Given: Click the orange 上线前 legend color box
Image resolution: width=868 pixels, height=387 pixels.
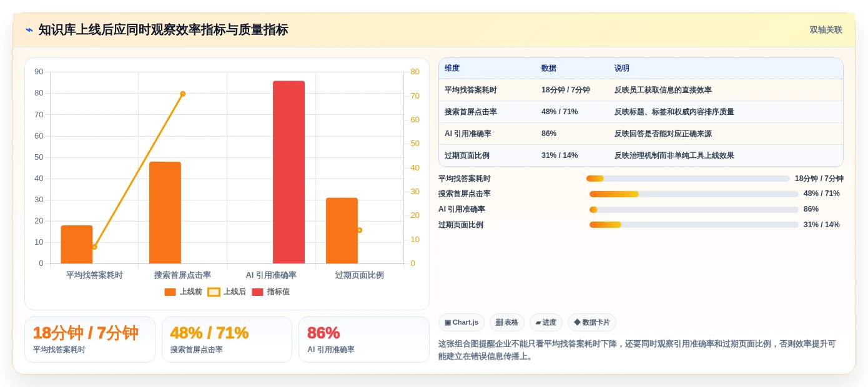Looking at the screenshot, I should click(x=170, y=292).
